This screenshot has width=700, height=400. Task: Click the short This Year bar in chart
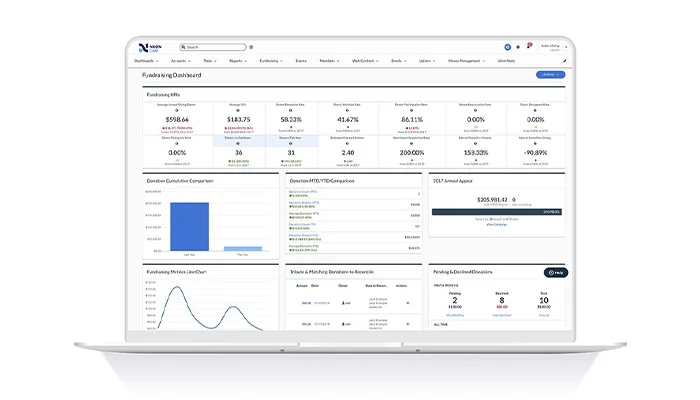point(243,249)
